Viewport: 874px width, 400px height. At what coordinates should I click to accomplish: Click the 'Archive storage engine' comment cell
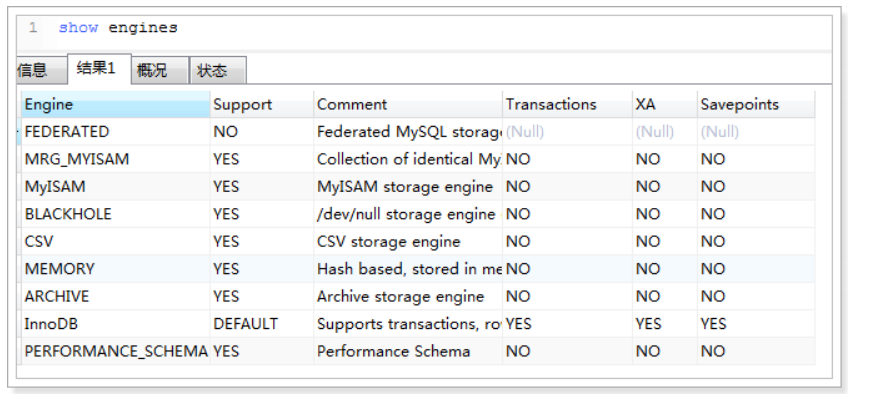408,296
